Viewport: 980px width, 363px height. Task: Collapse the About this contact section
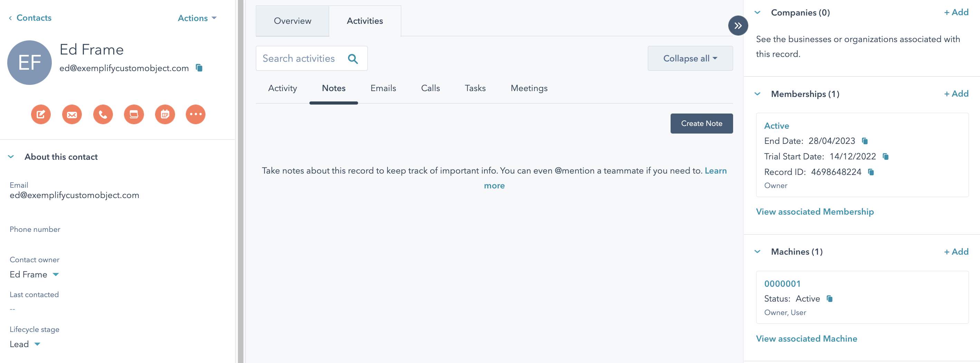[11, 157]
